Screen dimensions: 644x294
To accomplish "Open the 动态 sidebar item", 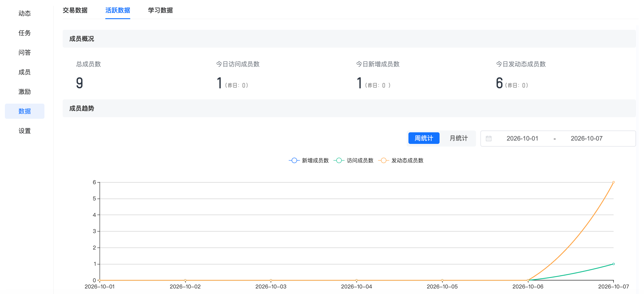I will [24, 13].
